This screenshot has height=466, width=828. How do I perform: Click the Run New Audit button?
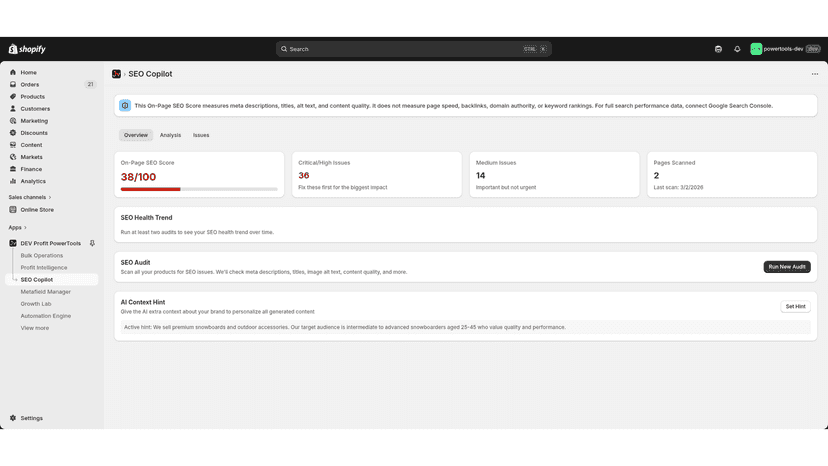coord(787,267)
